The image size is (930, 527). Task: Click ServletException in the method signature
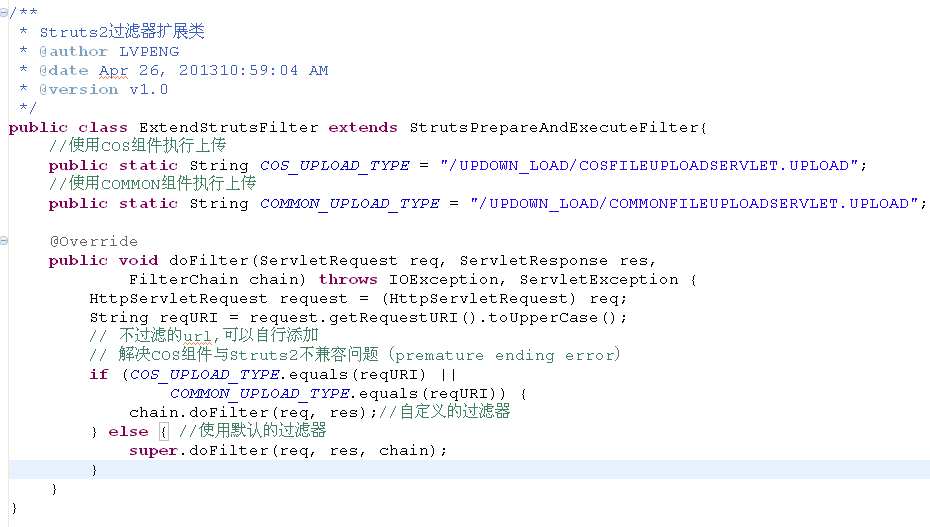click(x=599, y=279)
